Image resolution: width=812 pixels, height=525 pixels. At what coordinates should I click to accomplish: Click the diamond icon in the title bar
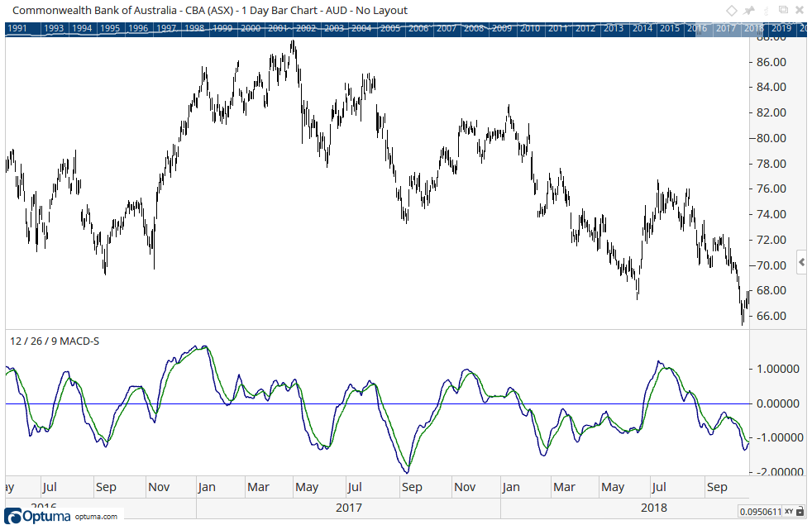click(x=731, y=11)
